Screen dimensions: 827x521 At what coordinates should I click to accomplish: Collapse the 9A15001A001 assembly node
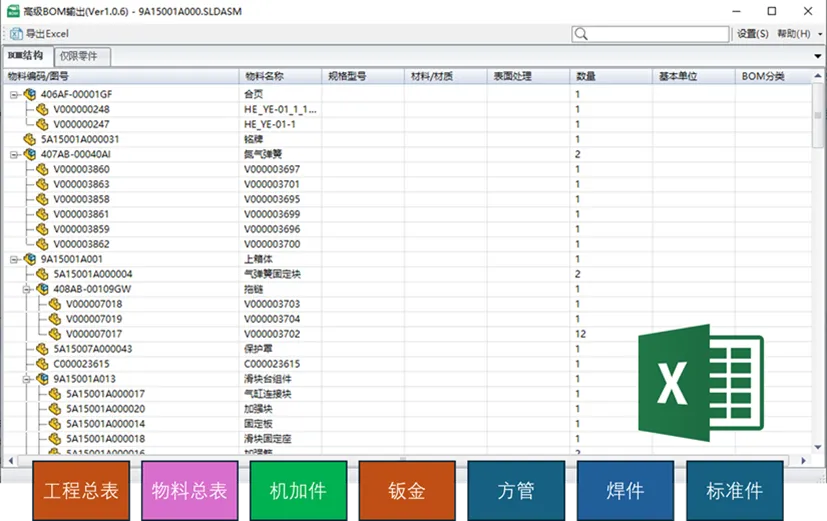pyautogui.click(x=15, y=259)
